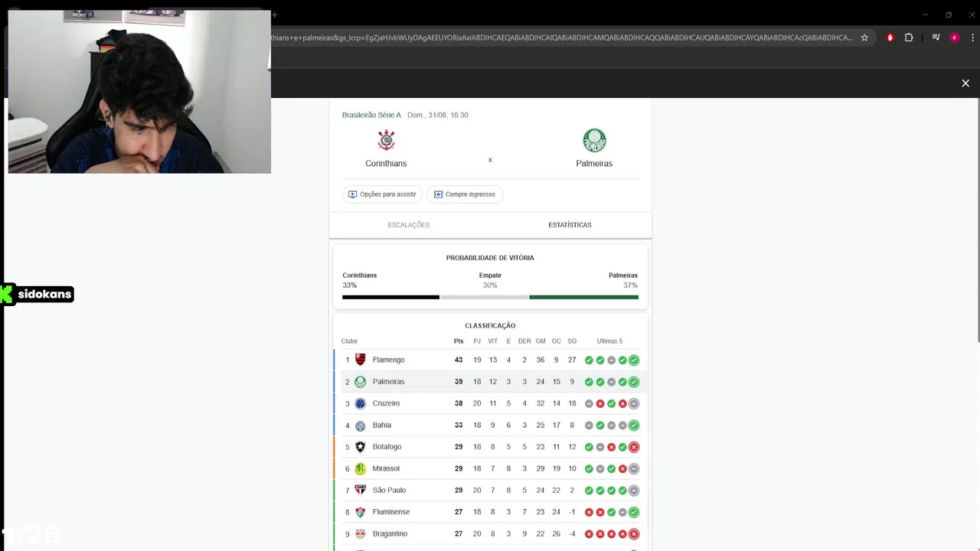
Task: Open the red ad blocker extension icon
Action: pyautogui.click(x=890, y=37)
